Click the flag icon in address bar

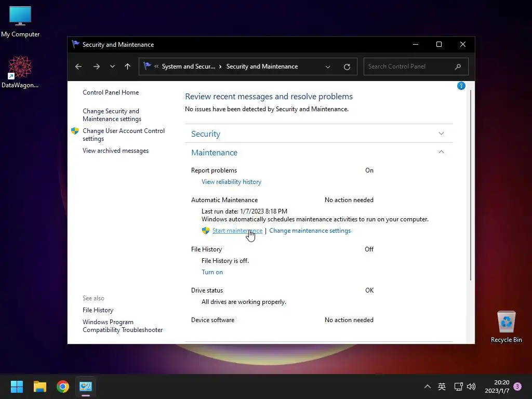147,66
